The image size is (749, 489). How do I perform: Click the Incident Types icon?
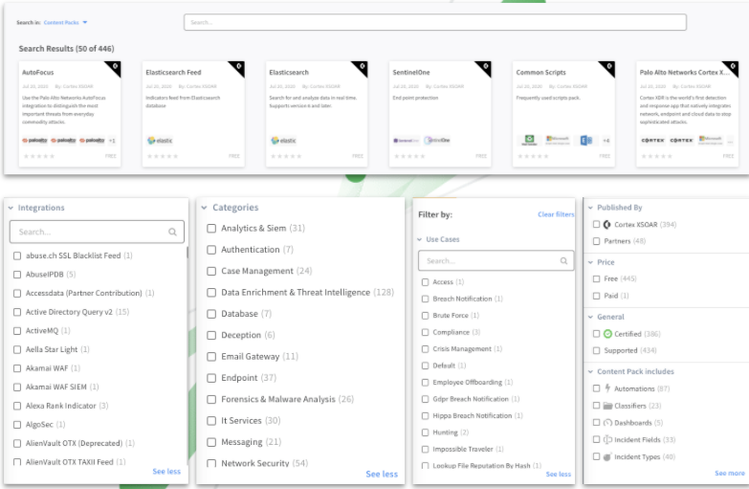(x=608, y=457)
